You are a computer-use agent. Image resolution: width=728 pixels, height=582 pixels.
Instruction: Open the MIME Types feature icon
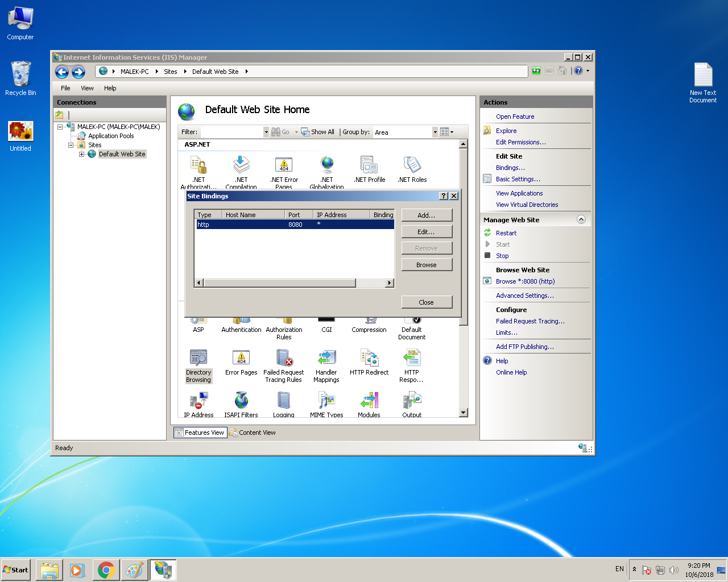(326, 405)
